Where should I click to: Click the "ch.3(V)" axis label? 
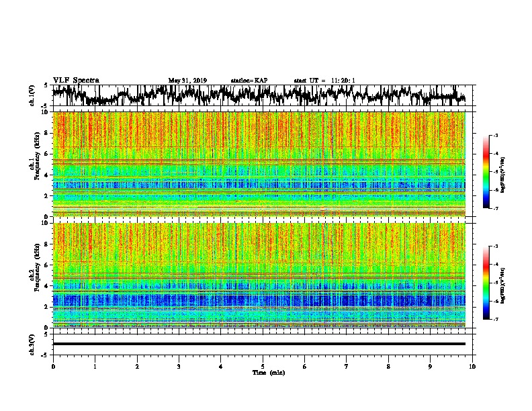(32, 345)
